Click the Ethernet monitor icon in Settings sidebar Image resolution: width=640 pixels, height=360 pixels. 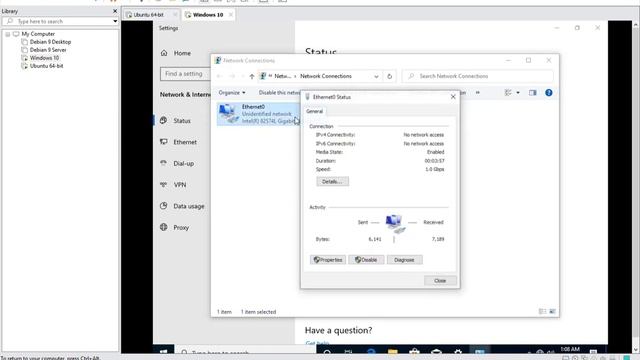164,142
